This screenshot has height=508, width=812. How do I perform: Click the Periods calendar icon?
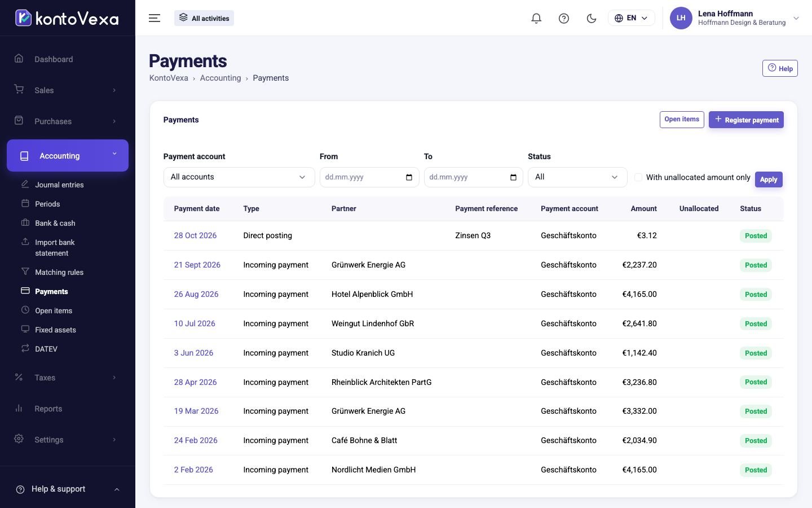25,203
